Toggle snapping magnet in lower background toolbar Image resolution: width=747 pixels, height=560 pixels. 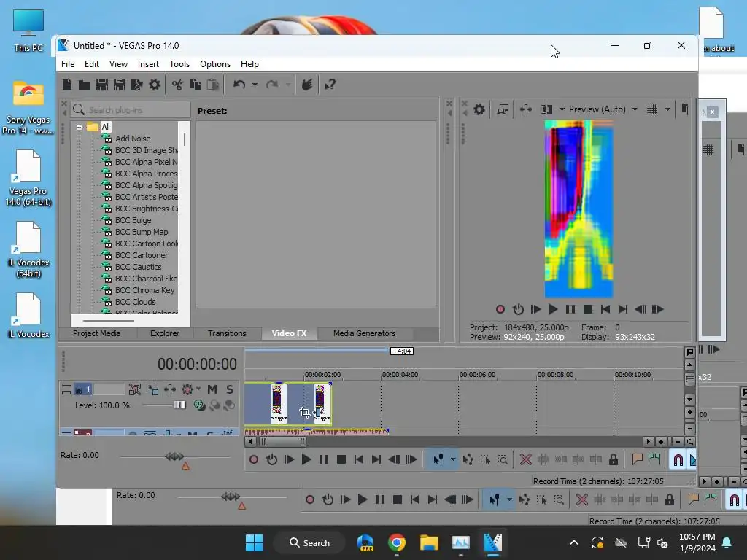point(734,500)
